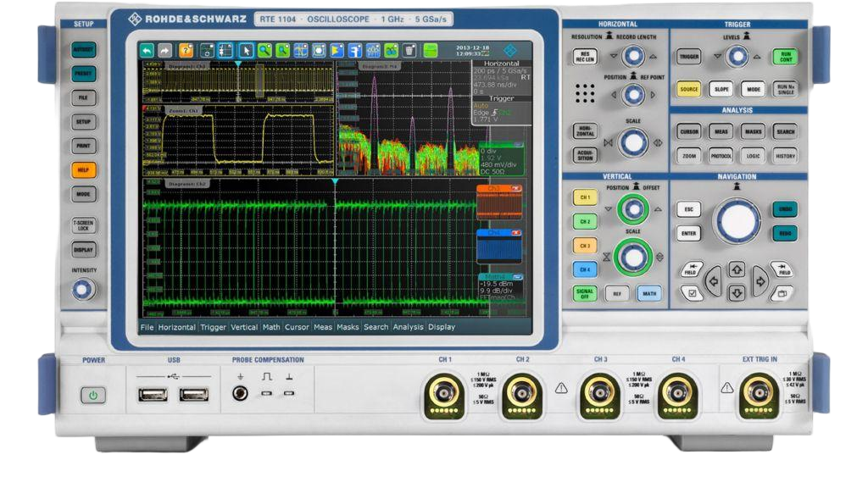Toggle the MATH waveform button

point(649,293)
